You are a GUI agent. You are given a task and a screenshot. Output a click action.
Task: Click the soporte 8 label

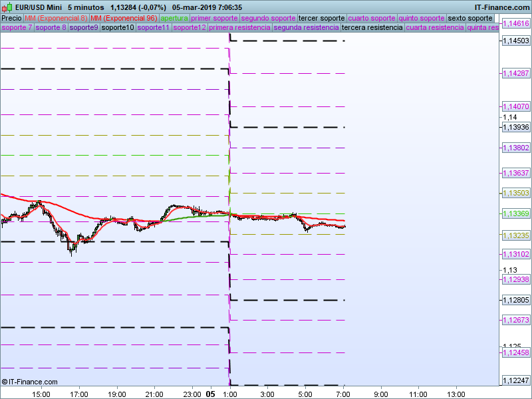[x=51, y=27]
